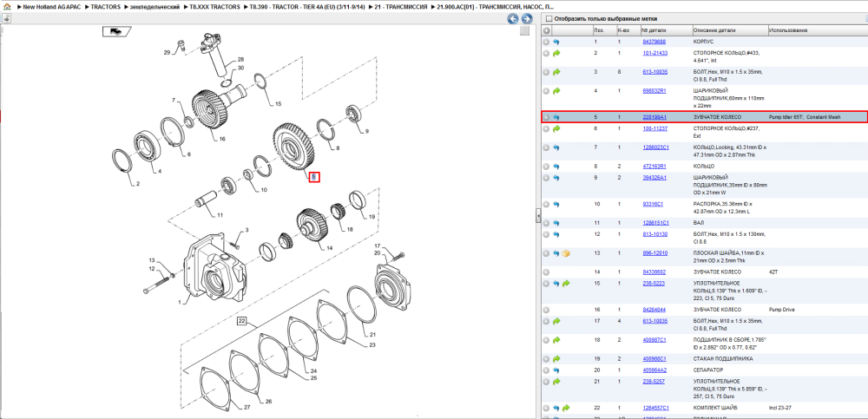
Task: Click blue arrow icon for ВАЛ row
Action: 556,223
